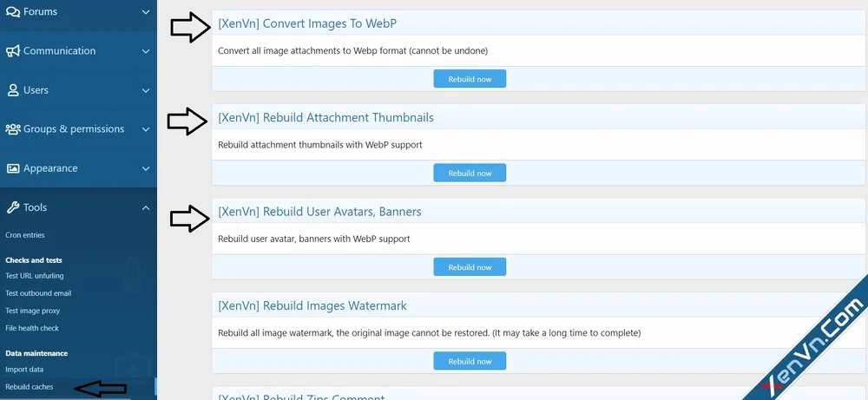Open Test URL unfurling page
The height and width of the screenshot is (400, 868).
35,276
